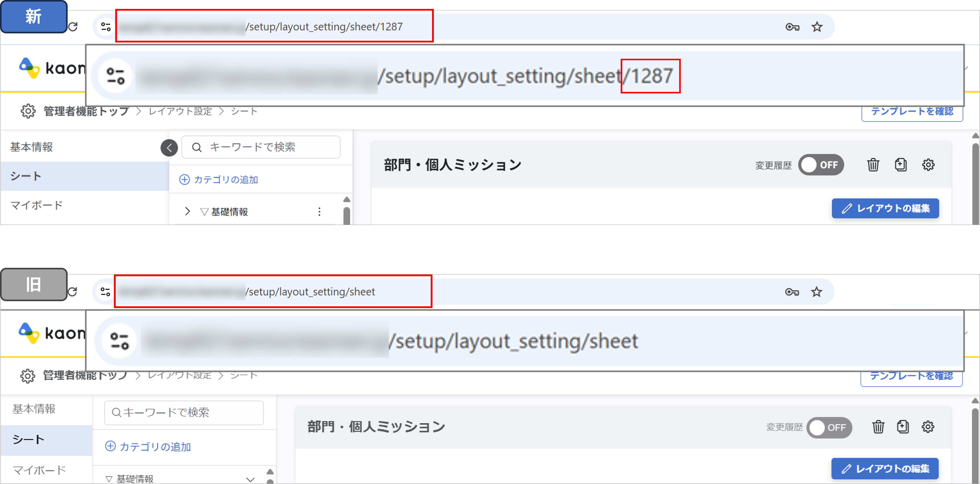
Task: Enable 変更履歴 in the old version view
Action: 830,427
